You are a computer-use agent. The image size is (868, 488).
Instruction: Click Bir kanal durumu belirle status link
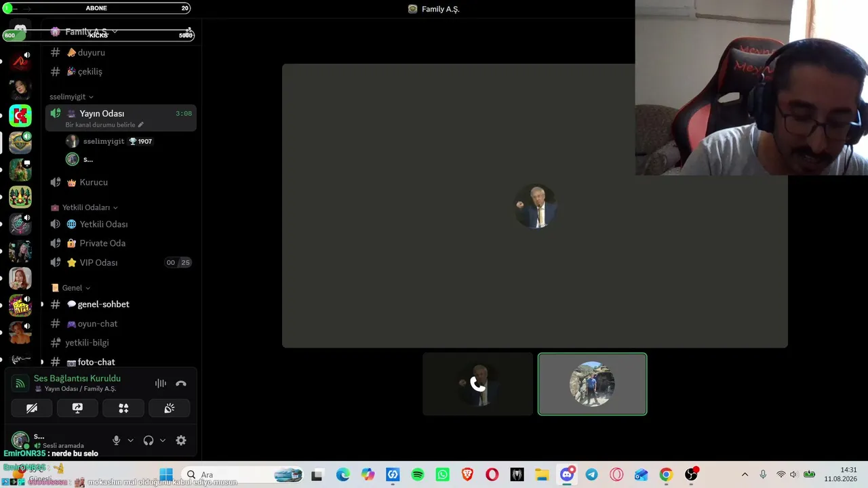(100, 125)
